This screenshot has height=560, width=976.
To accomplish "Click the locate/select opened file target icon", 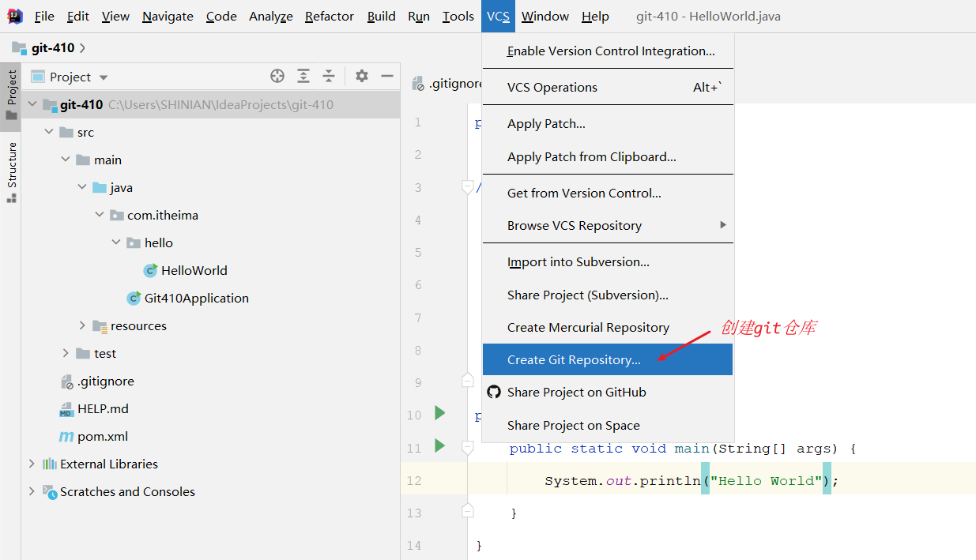I will [x=277, y=77].
